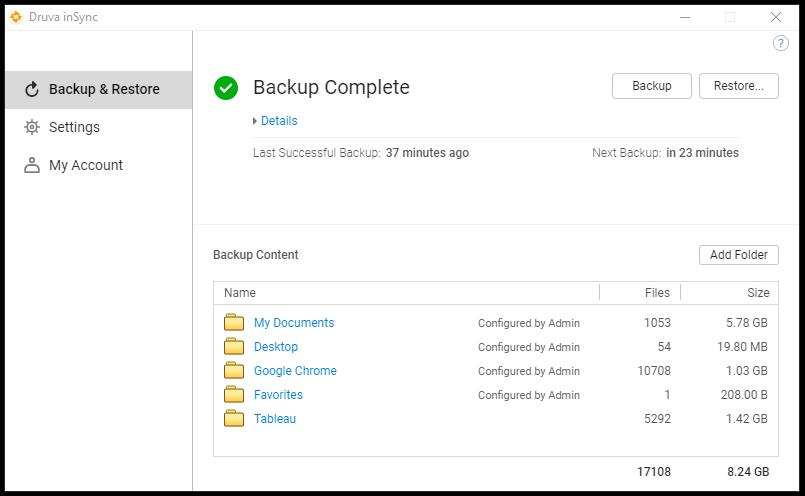Click the My Documents folder icon

click(x=234, y=323)
